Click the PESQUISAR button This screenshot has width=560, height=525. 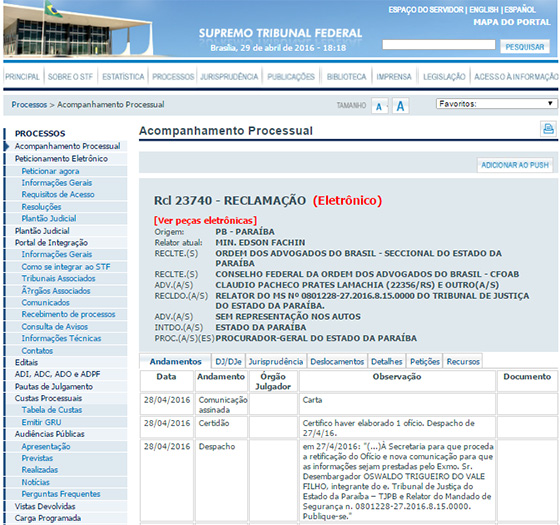525,47
